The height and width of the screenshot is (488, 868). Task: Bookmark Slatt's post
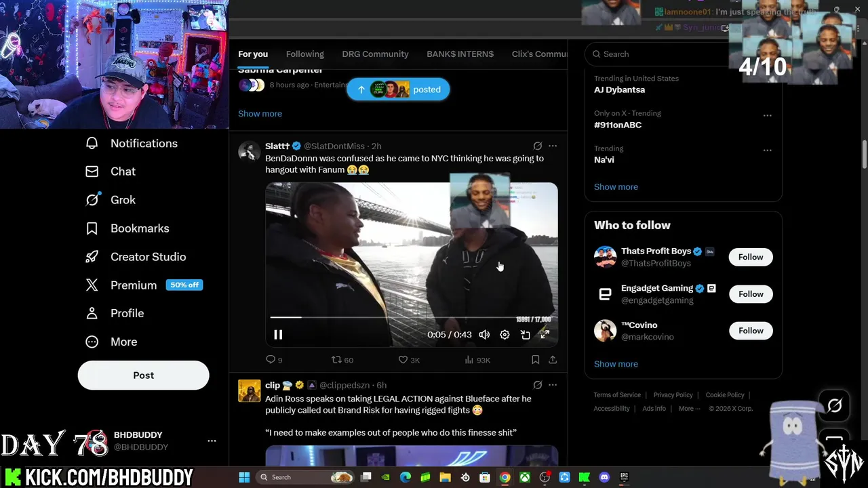pyautogui.click(x=536, y=360)
